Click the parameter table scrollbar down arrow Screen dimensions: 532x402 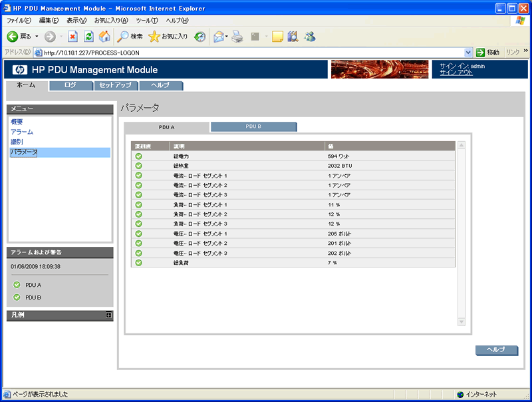[x=461, y=322]
